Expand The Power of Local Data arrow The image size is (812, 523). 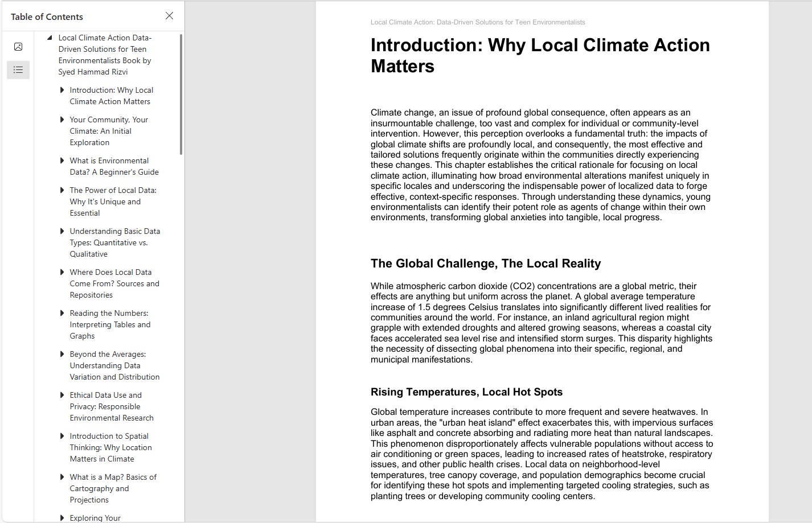coord(61,190)
